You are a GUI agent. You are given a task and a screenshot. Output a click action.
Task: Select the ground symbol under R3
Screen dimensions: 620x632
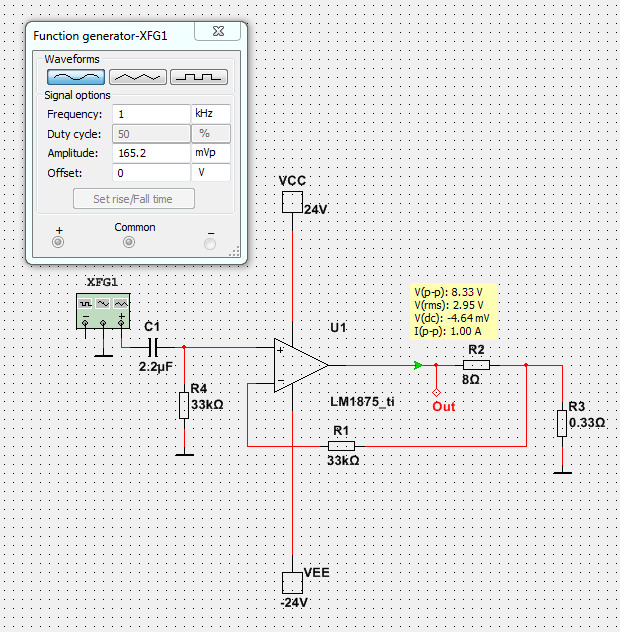pyautogui.click(x=562, y=472)
